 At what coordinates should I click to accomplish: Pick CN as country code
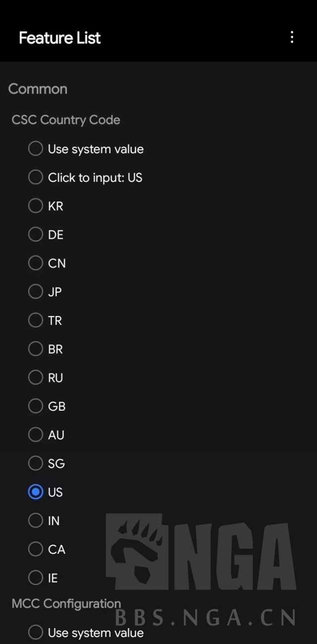(x=36, y=263)
